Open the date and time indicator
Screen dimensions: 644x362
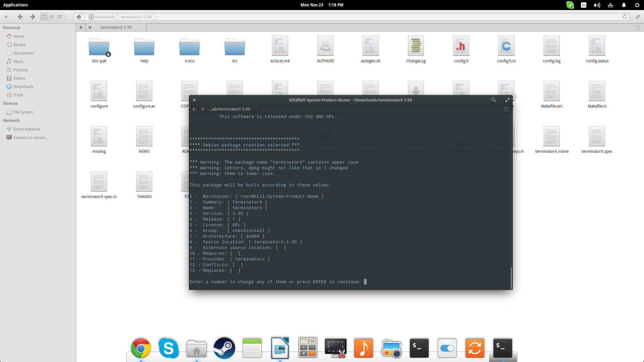(x=322, y=5)
